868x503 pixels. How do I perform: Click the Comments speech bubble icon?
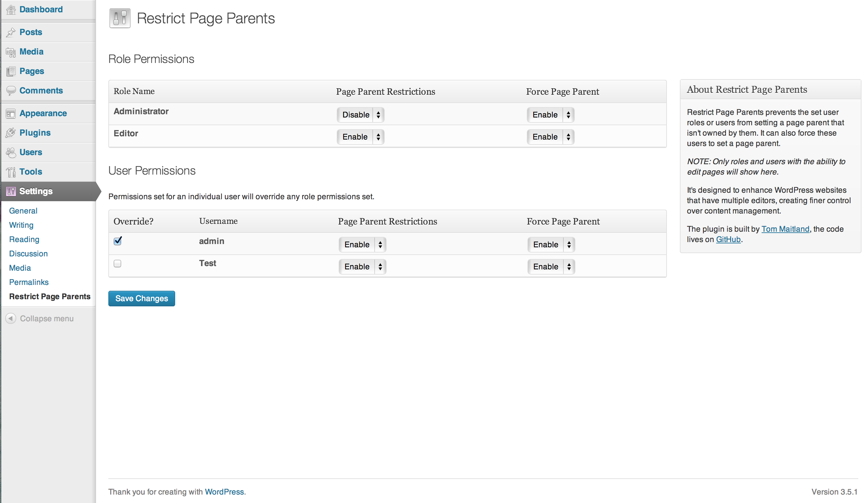pyautogui.click(x=11, y=91)
